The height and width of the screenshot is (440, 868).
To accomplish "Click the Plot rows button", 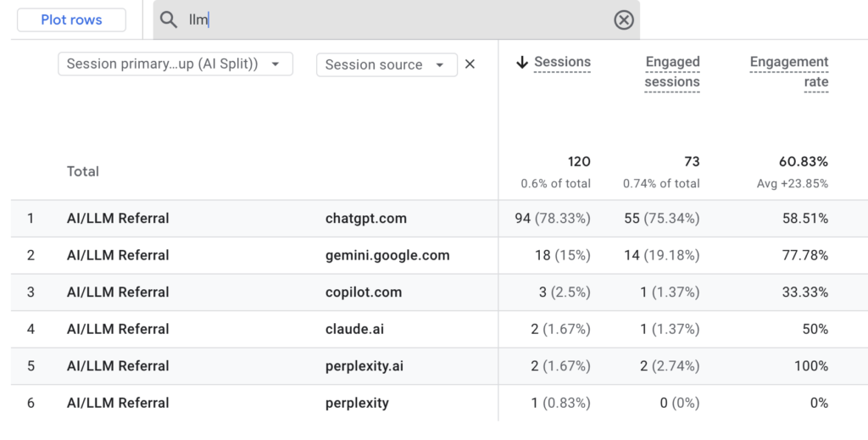I will tap(71, 20).
